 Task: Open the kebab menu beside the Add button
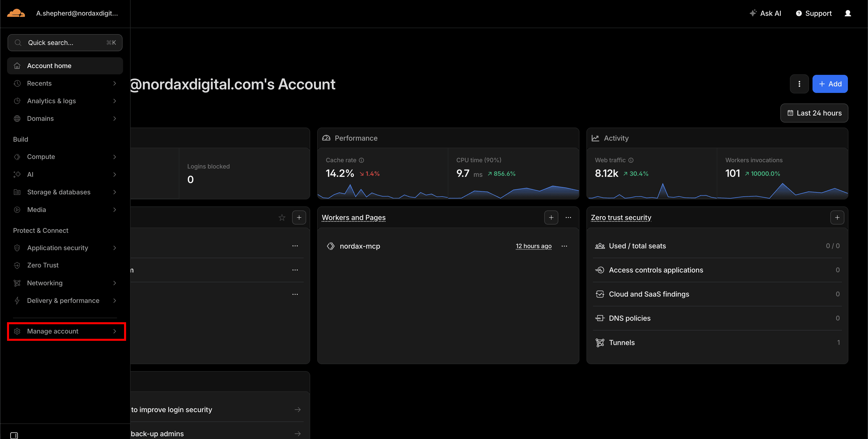pyautogui.click(x=799, y=84)
